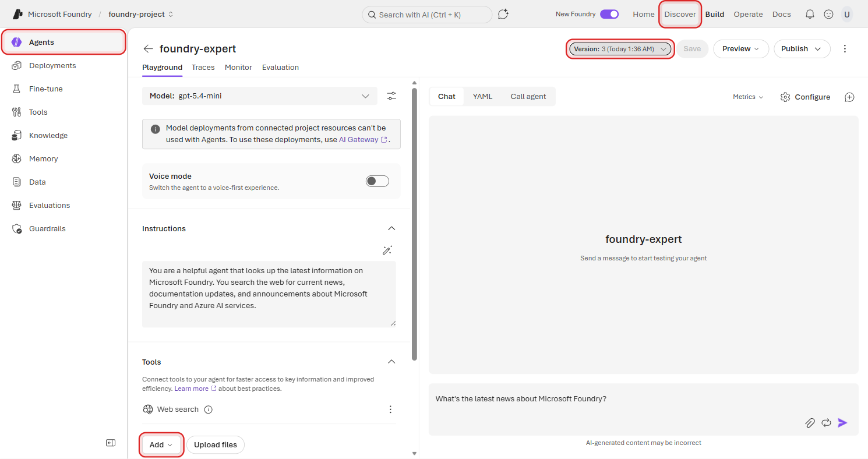Click the Configure button

tap(806, 97)
